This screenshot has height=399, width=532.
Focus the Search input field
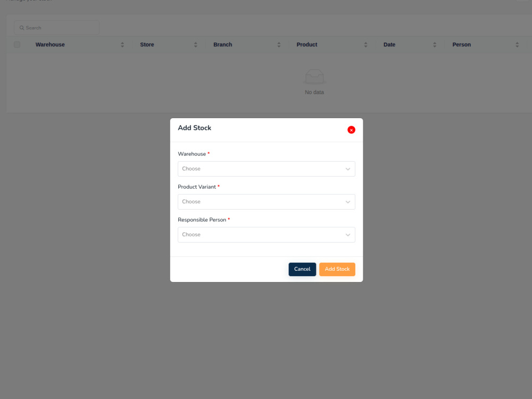click(x=57, y=28)
